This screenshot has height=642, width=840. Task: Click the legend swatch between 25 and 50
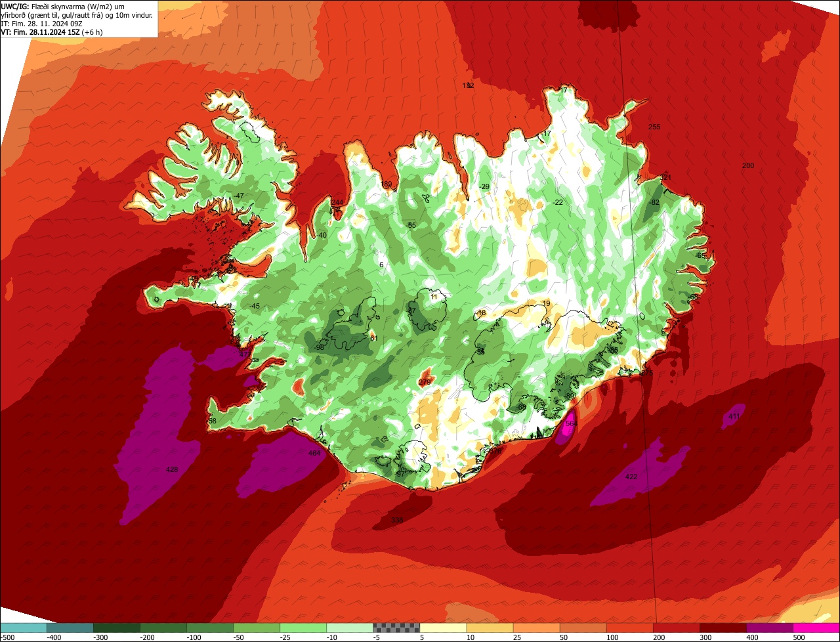click(x=536, y=628)
